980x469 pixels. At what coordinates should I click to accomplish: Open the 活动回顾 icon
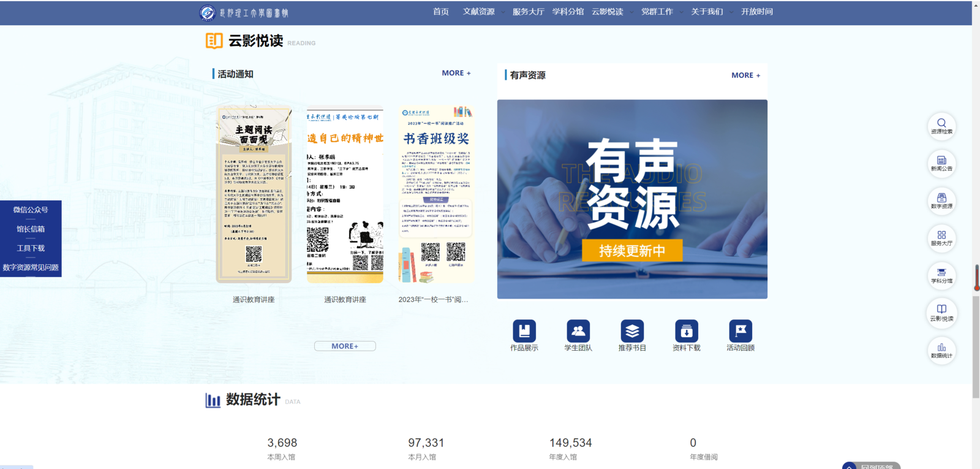pyautogui.click(x=741, y=331)
